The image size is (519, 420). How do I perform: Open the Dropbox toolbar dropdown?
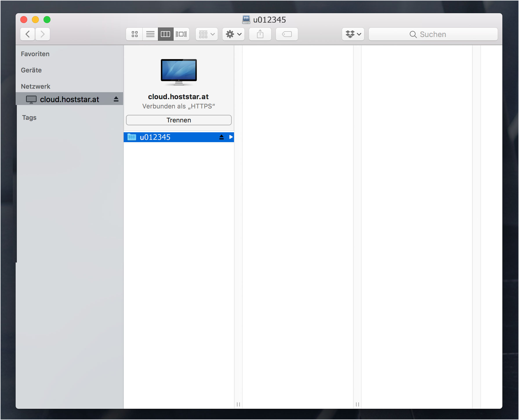pos(353,34)
